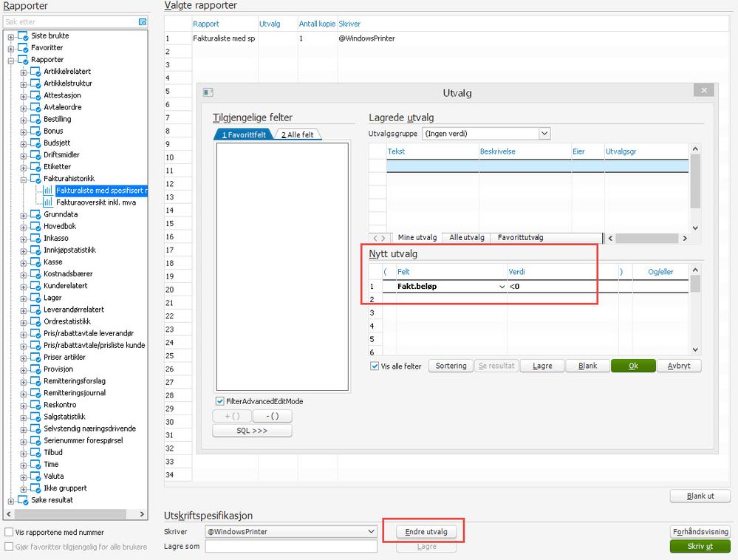This screenshot has width=738, height=560.
Task: Switch to the Alle felt tab
Action: tap(298, 134)
